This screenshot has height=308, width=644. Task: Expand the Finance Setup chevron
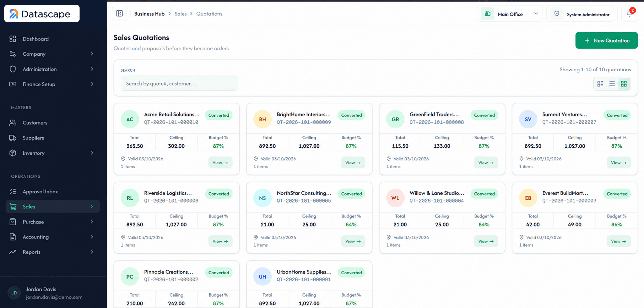click(92, 84)
